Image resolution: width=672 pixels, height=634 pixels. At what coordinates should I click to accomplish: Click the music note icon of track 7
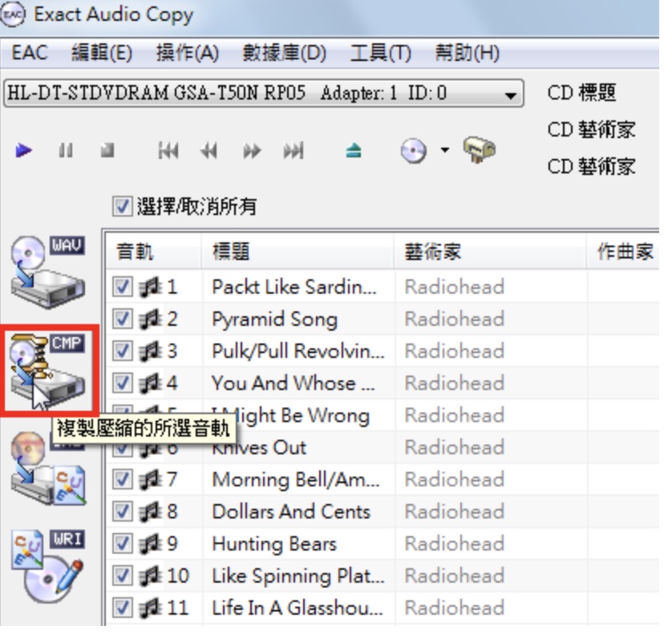click(x=151, y=480)
